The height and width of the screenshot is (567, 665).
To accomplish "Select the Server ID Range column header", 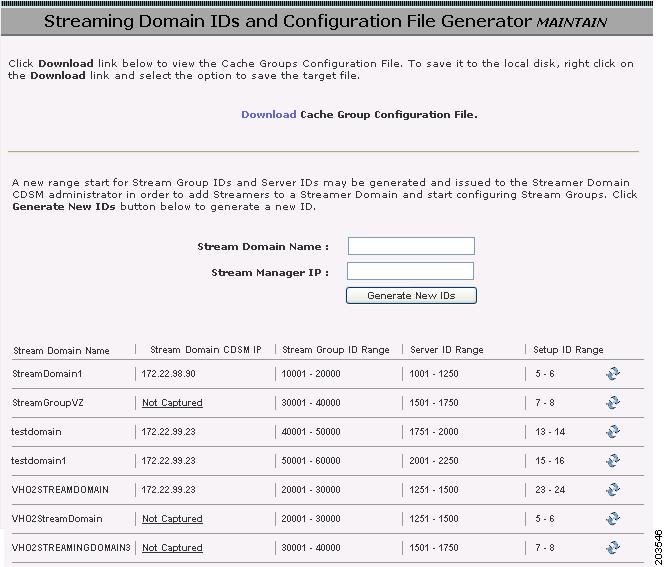I will pos(447,350).
